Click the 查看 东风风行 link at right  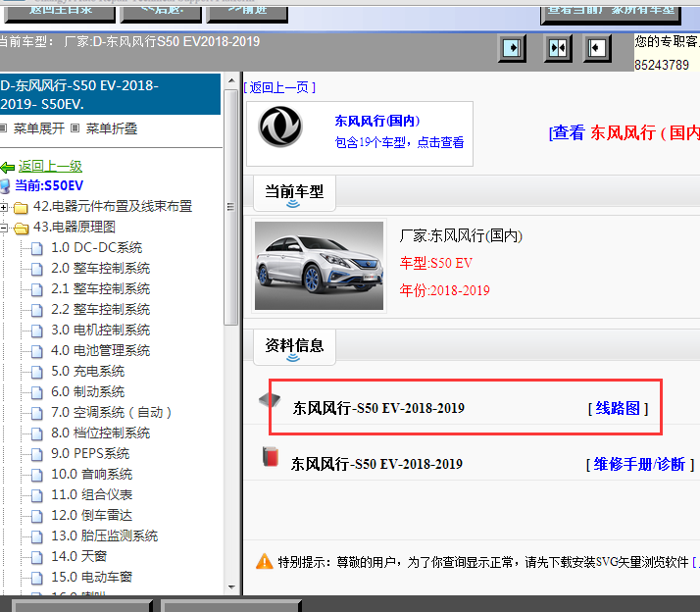625,132
